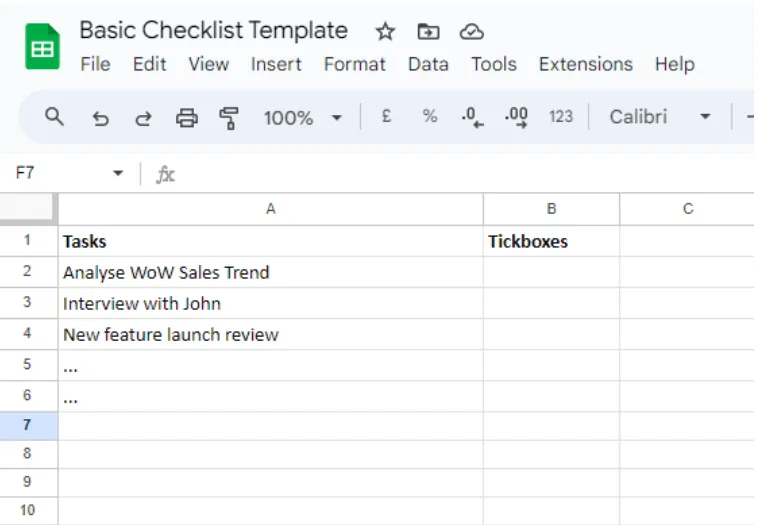Select cell New feature launch review
Viewport: 757px width, 525px height.
tap(271, 334)
